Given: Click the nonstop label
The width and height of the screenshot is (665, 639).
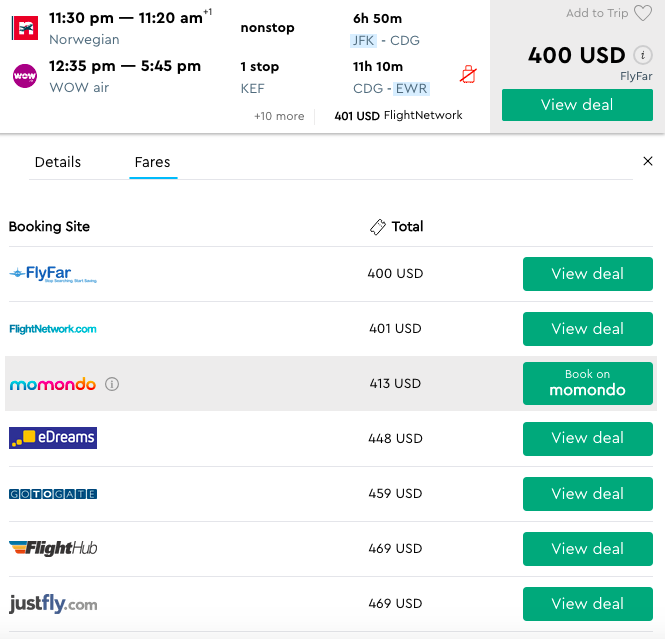Looking at the screenshot, I should [267, 28].
